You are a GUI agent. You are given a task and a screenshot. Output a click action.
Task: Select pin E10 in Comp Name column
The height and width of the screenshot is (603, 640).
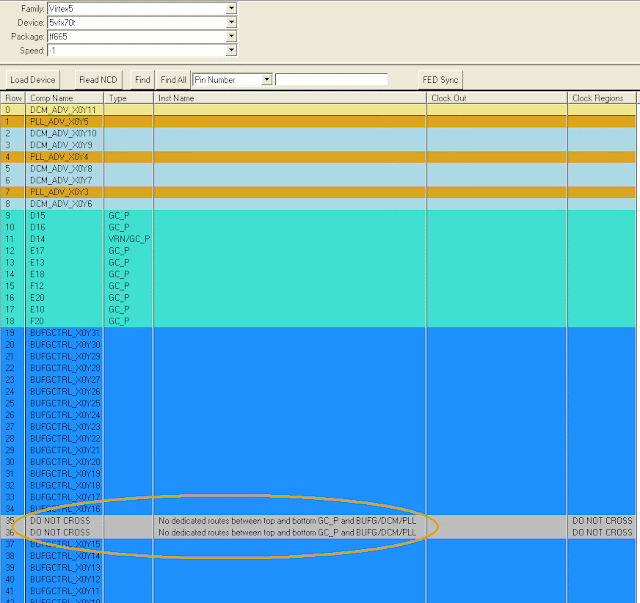[x=64, y=309]
